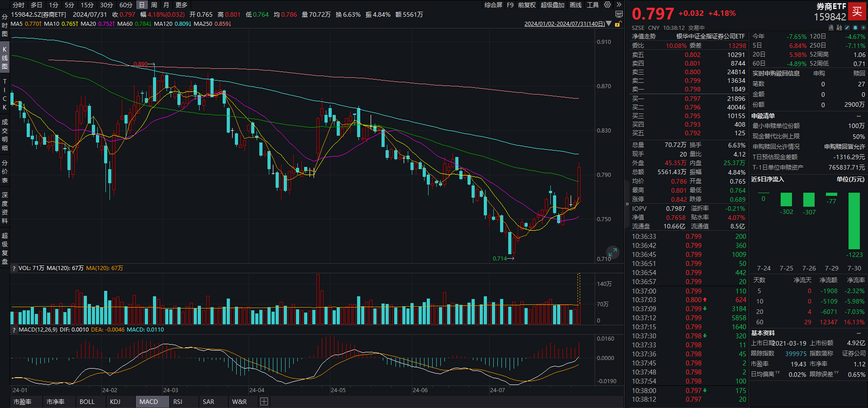Switch to the KDJ indicator tab
This screenshot has width=868, height=408.
point(115,402)
